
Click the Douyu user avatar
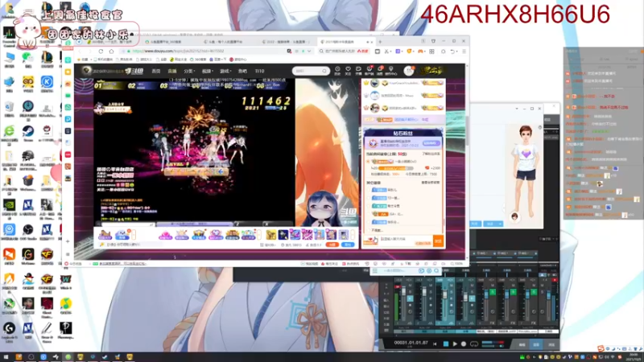tap(409, 71)
